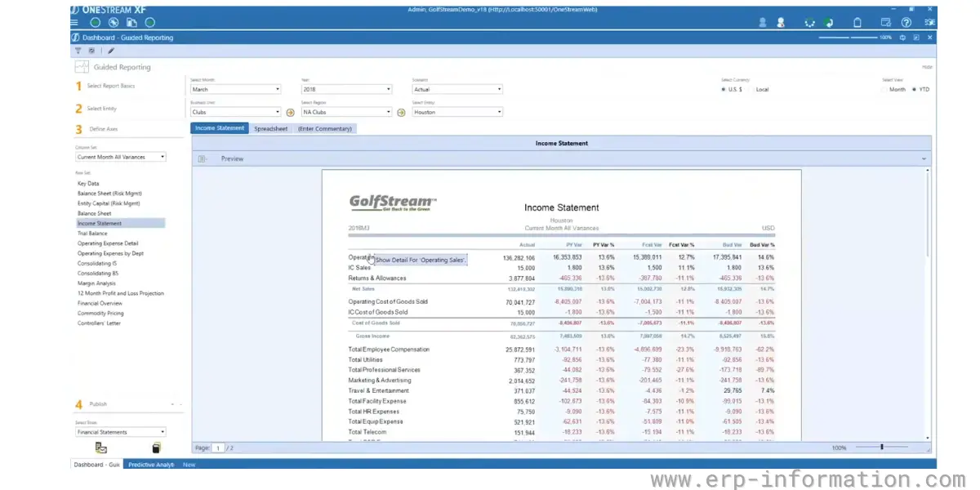
Task: Collapse the Preview panel with the chevron
Action: pos(924,158)
